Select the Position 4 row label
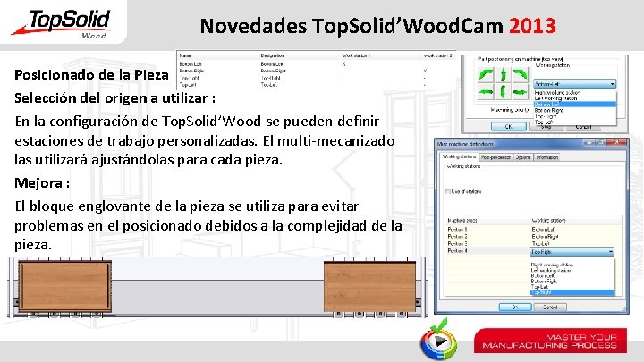Image resolution: width=644 pixels, height=362 pixels. 458,251
